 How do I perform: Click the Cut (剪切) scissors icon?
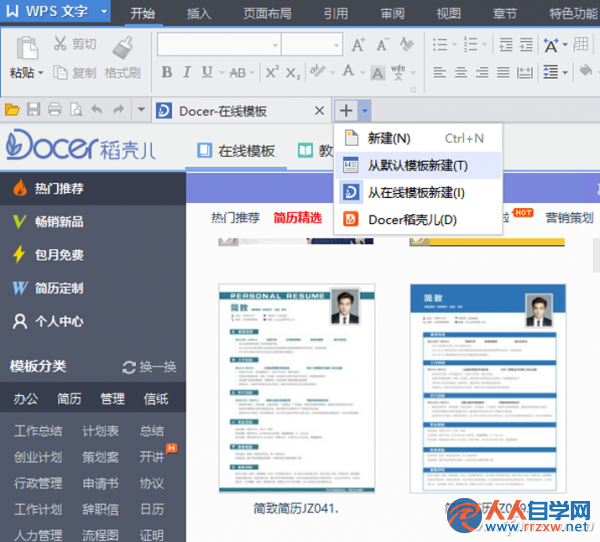pos(60,43)
